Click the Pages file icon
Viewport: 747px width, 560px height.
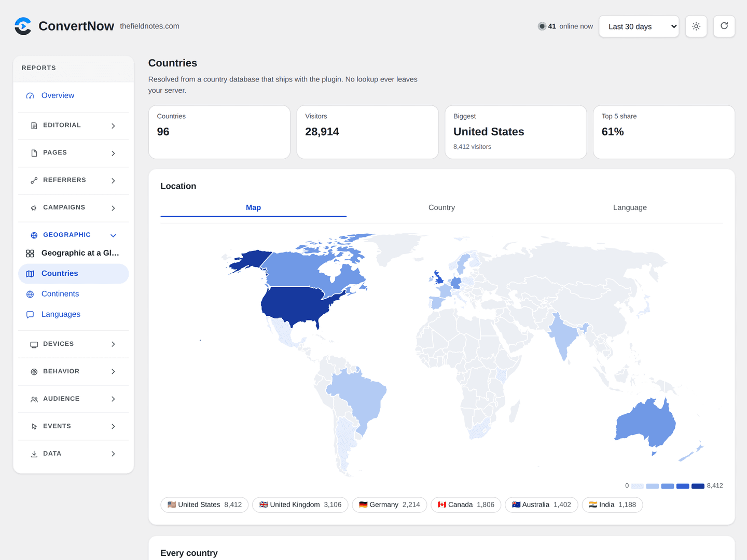coord(34,153)
